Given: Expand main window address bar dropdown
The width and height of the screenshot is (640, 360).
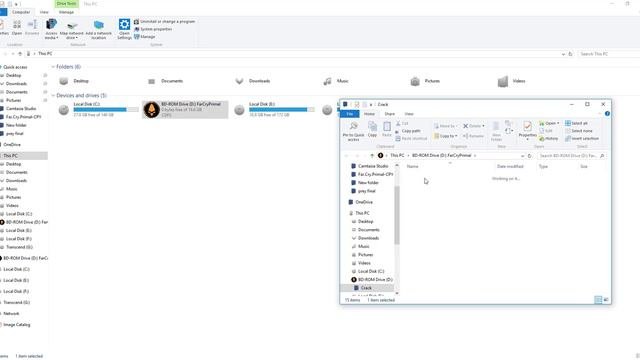Looking at the screenshot, I should [563, 54].
